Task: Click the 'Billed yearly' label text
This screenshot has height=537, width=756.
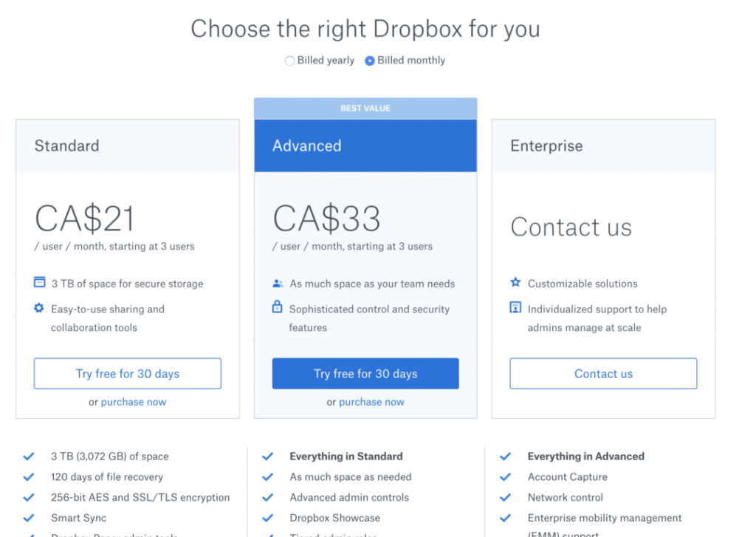Action: tap(326, 61)
